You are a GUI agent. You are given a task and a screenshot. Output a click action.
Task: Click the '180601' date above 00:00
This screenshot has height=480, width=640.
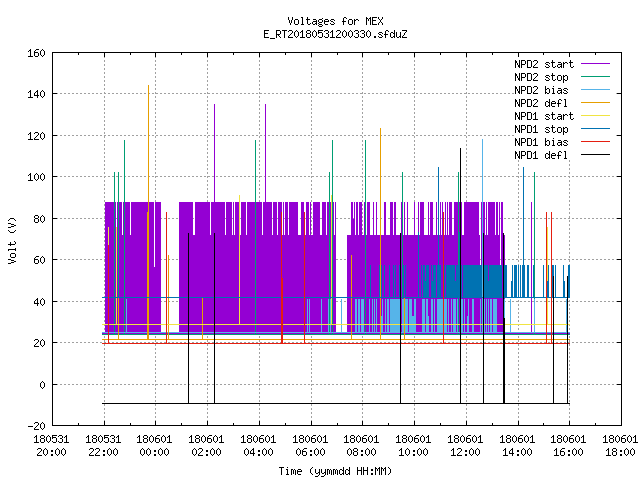point(154,440)
